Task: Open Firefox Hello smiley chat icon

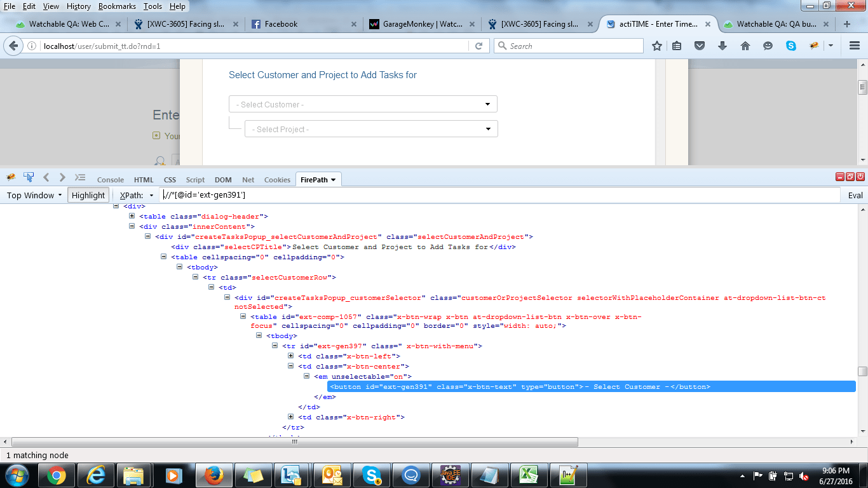Action: 768,46
